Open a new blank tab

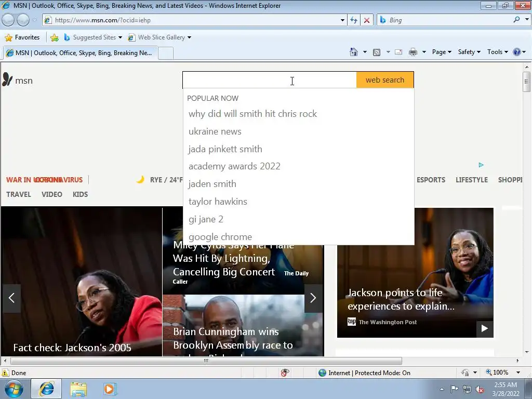coord(166,54)
